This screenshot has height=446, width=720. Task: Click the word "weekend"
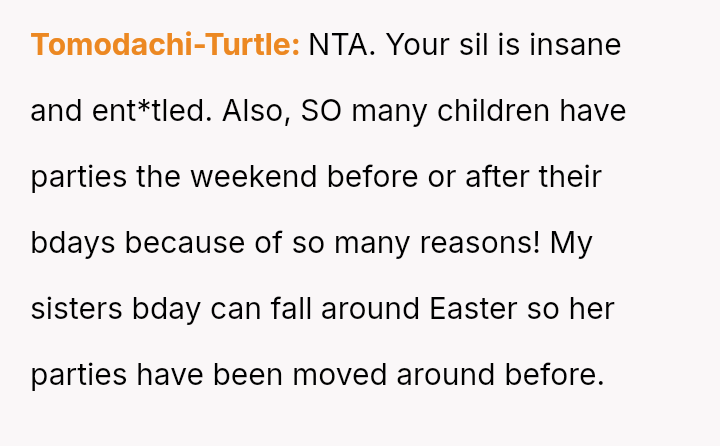coord(254,177)
